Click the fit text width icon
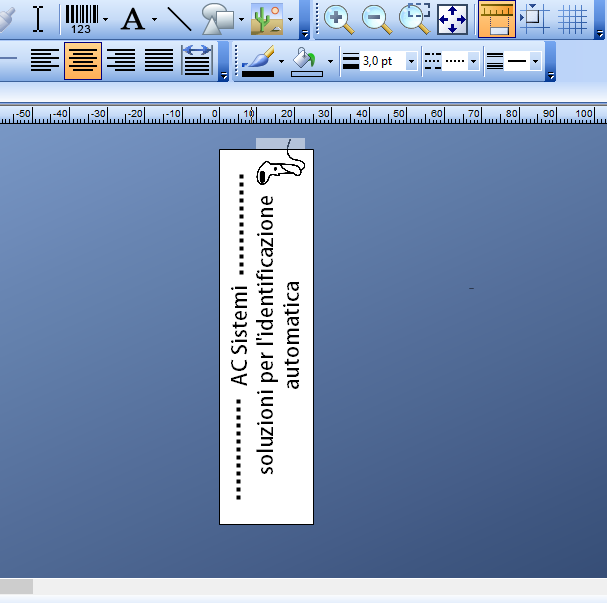Screen dimensions: 607x603 [x=197, y=60]
